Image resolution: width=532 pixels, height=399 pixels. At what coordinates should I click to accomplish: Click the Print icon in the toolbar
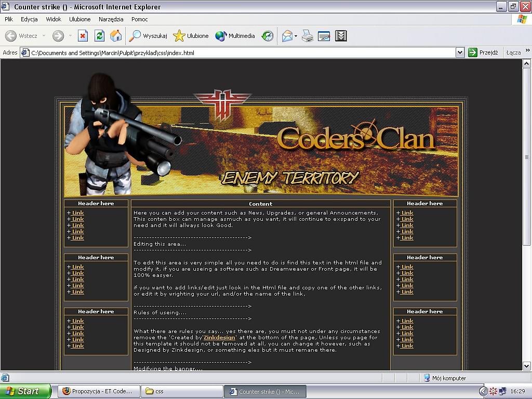point(308,36)
